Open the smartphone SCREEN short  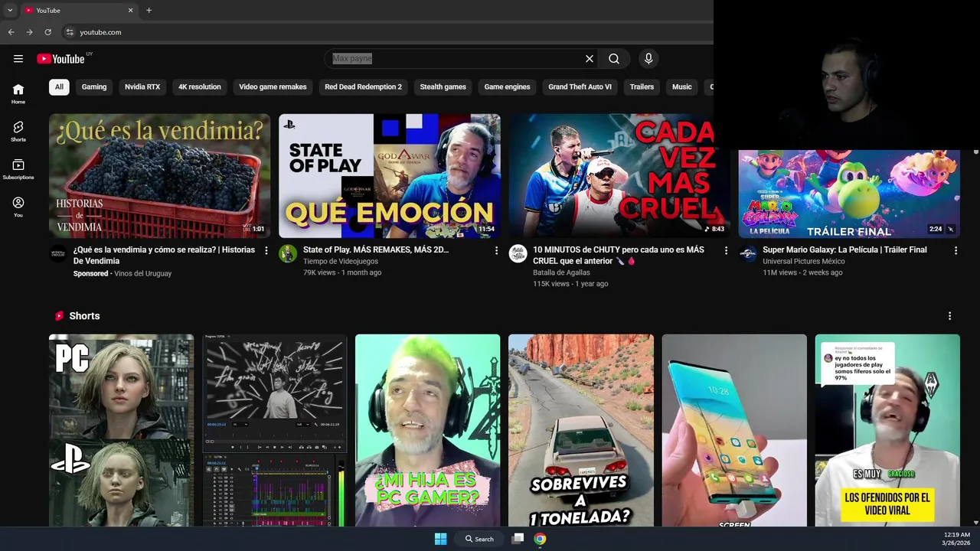[x=734, y=430]
